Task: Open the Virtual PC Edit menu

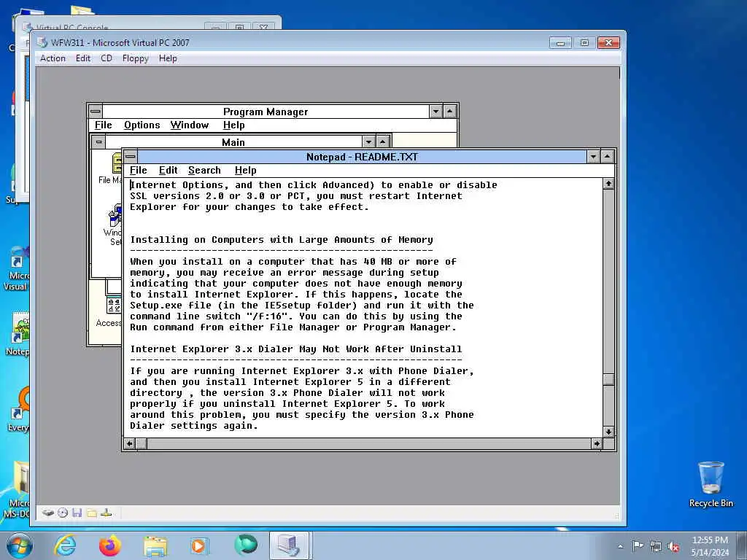Action: pos(83,58)
